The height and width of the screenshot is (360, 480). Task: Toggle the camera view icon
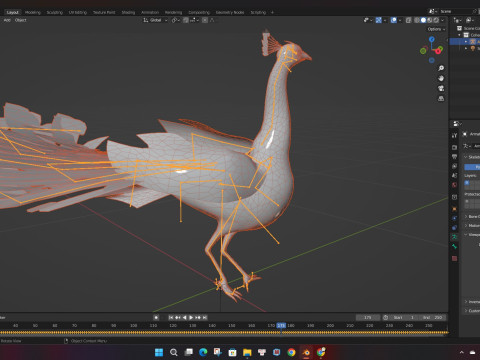pyautogui.click(x=441, y=88)
